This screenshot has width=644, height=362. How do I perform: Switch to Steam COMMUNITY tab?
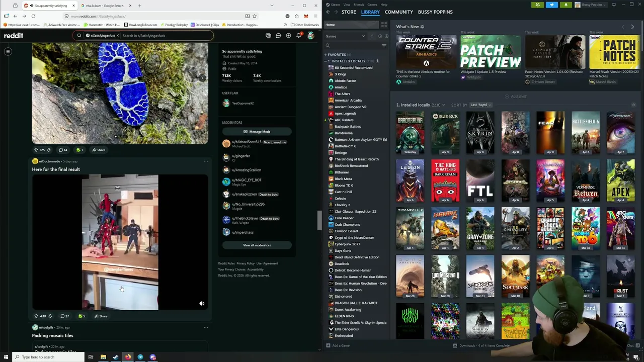(x=398, y=12)
